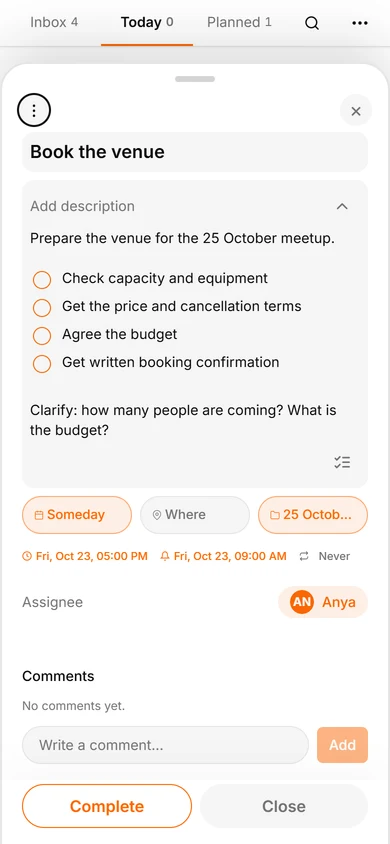Open the Where location selector
The height and width of the screenshot is (844, 390).
pos(195,515)
